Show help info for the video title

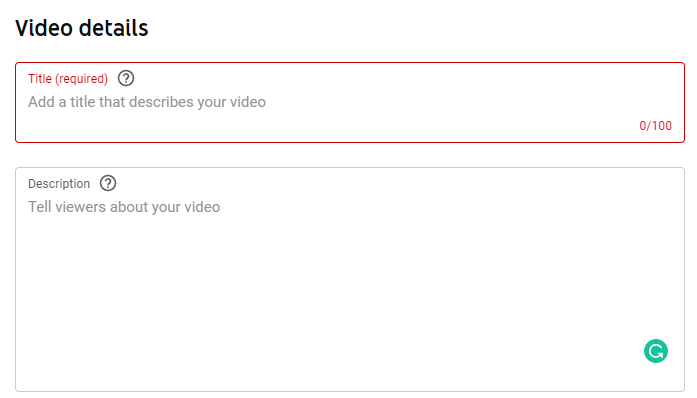(126, 78)
